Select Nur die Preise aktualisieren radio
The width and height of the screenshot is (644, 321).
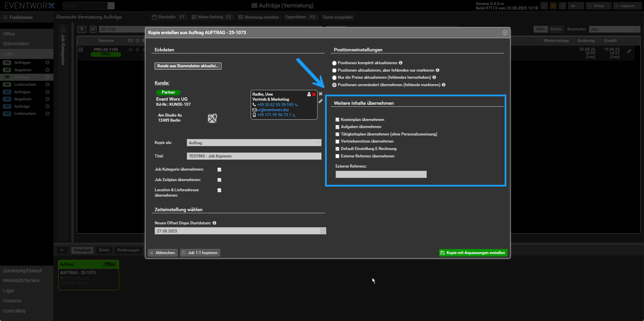click(334, 78)
